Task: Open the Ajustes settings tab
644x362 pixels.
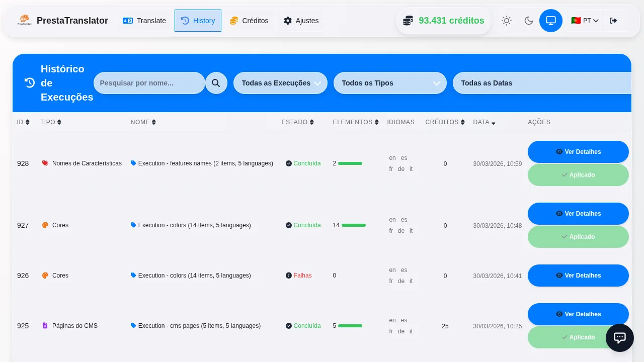Action: [301, 21]
